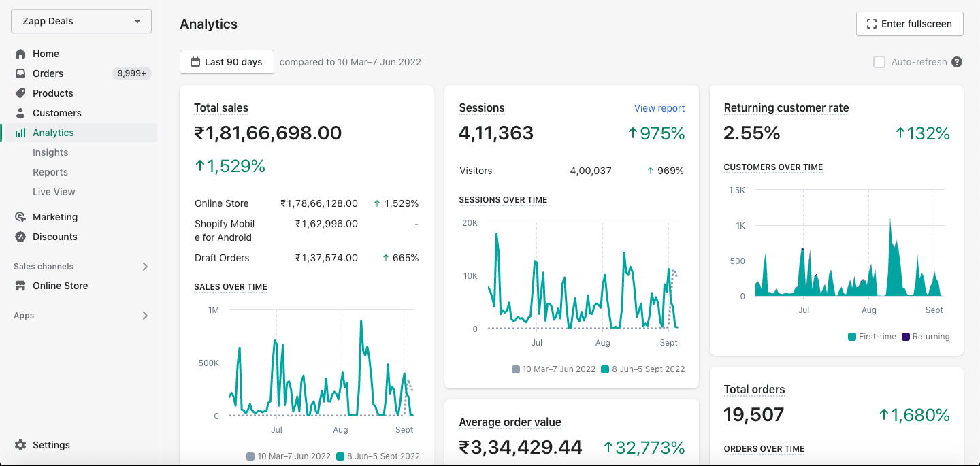Click the Marketing target icon

20,217
